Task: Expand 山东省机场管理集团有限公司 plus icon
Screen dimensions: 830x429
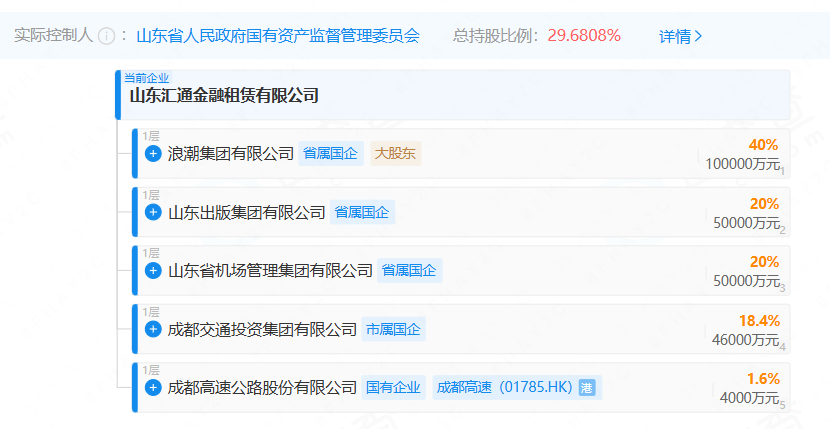Action: [x=153, y=270]
